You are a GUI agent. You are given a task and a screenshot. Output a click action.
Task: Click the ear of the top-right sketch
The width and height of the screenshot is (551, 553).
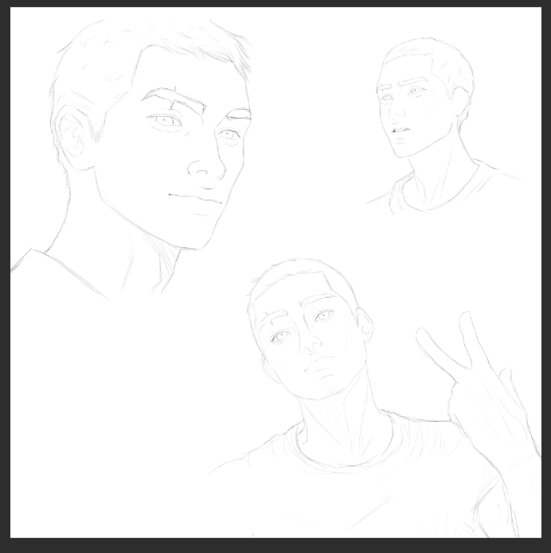click(x=460, y=102)
